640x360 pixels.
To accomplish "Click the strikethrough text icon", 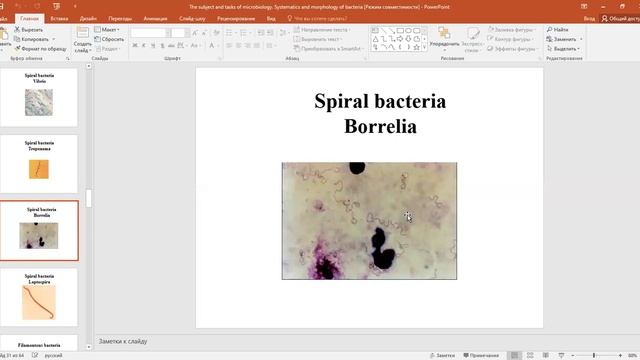I will click(x=171, y=45).
